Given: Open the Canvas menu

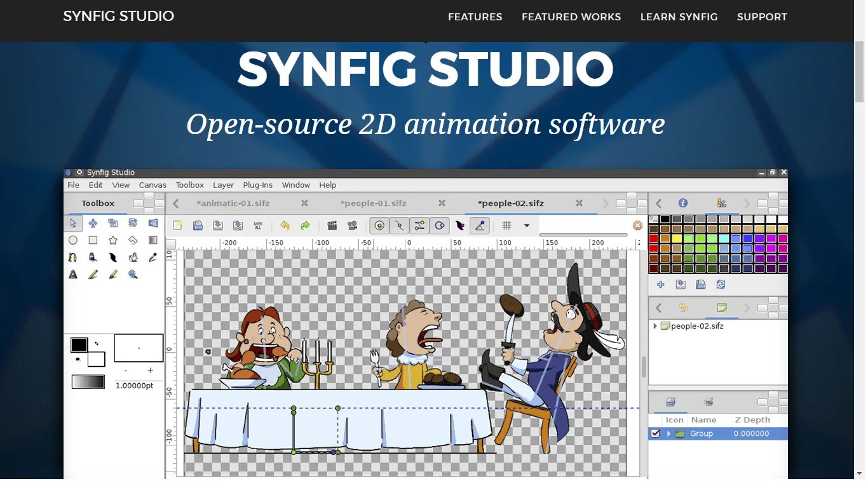Looking at the screenshot, I should pos(153,185).
